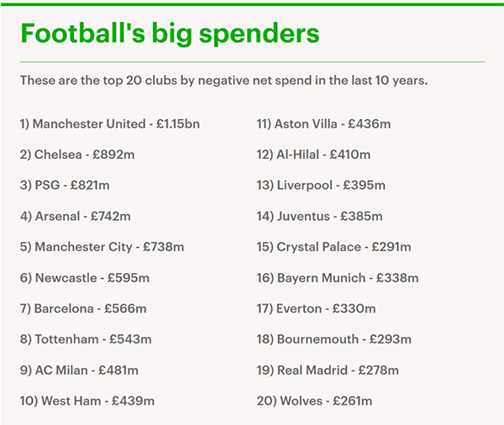Screen dimensions: 504x425
Task: Select the AC Milan £481m line
Action: (79, 370)
